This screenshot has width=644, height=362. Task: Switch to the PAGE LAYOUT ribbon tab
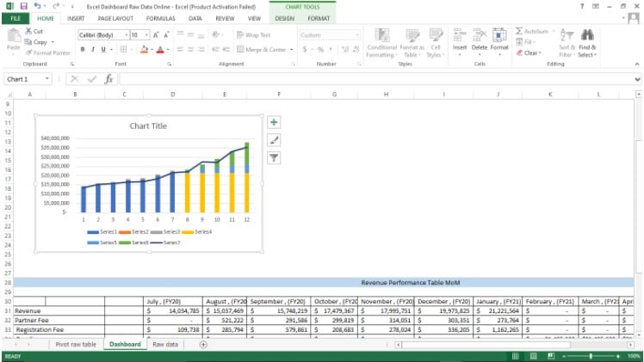[x=115, y=18]
